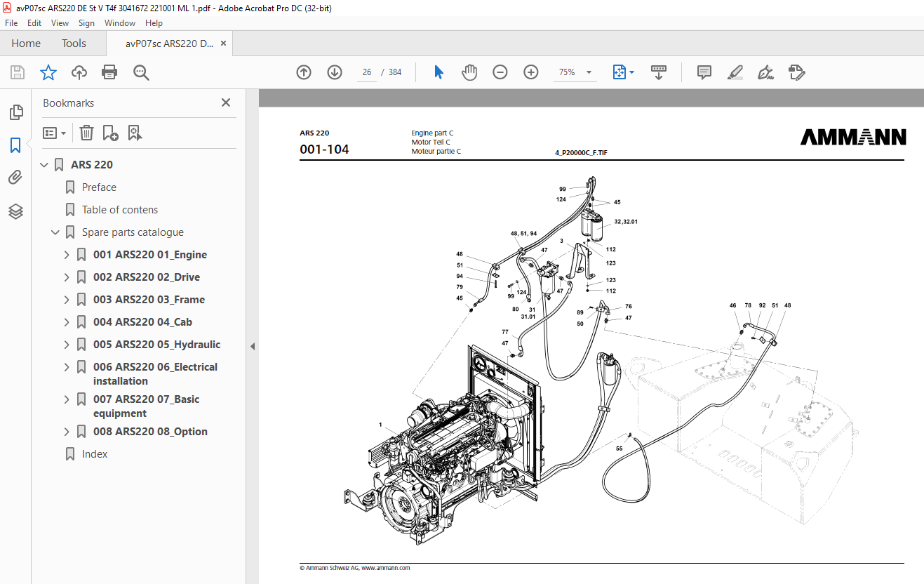Expand 005 ARS220 05_Hydraulic bookmark

pyautogui.click(x=67, y=345)
